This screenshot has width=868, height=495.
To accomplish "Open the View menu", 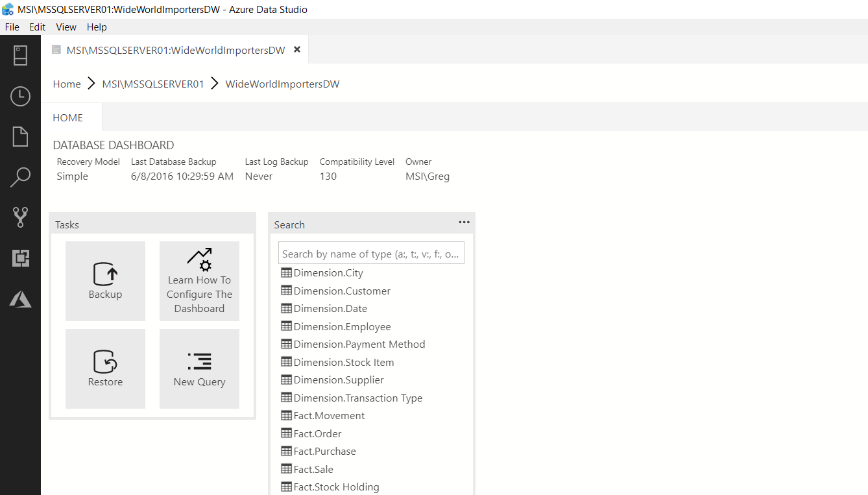I will [x=66, y=27].
